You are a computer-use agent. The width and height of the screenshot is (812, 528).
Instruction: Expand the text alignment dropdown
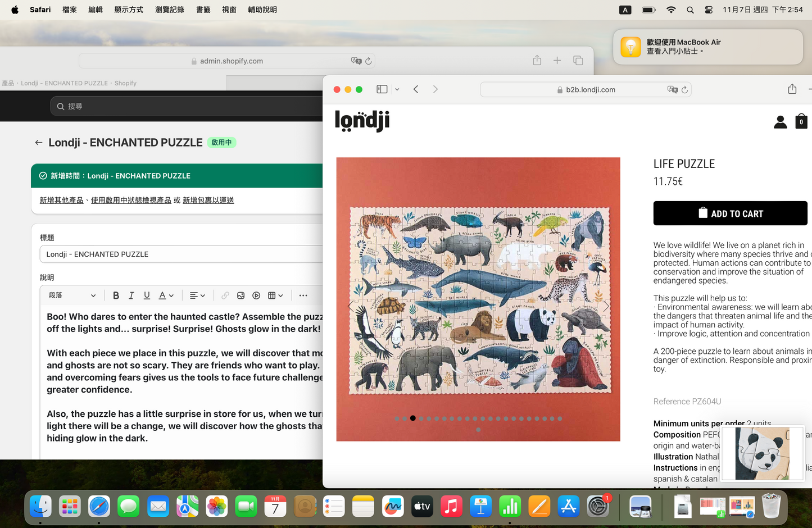197,295
